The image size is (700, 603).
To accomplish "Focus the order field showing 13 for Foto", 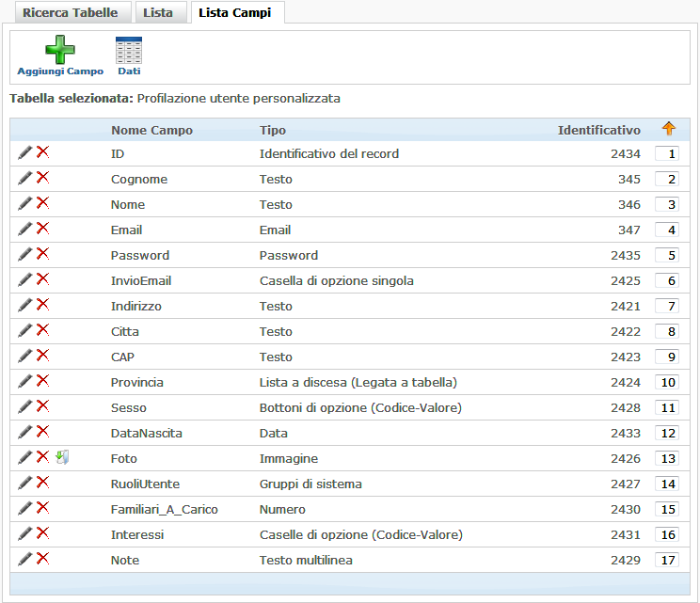I will pyautogui.click(x=667, y=459).
